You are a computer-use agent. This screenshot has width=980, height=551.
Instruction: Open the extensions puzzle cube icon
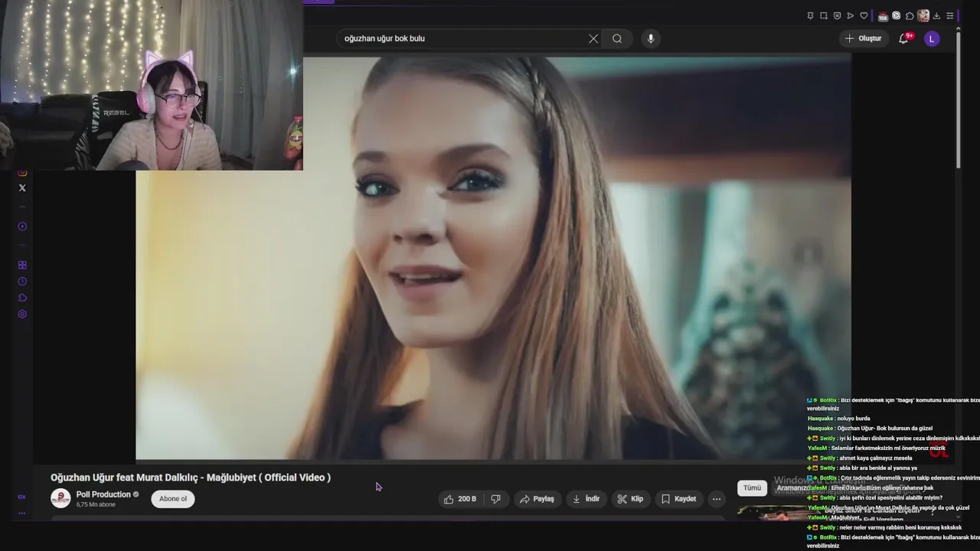[x=910, y=15]
